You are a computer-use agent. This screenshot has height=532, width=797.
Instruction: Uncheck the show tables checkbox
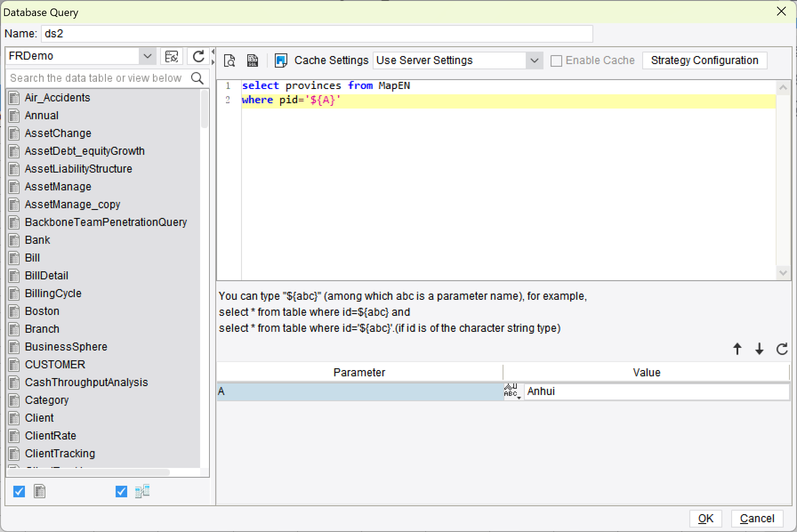(19, 491)
